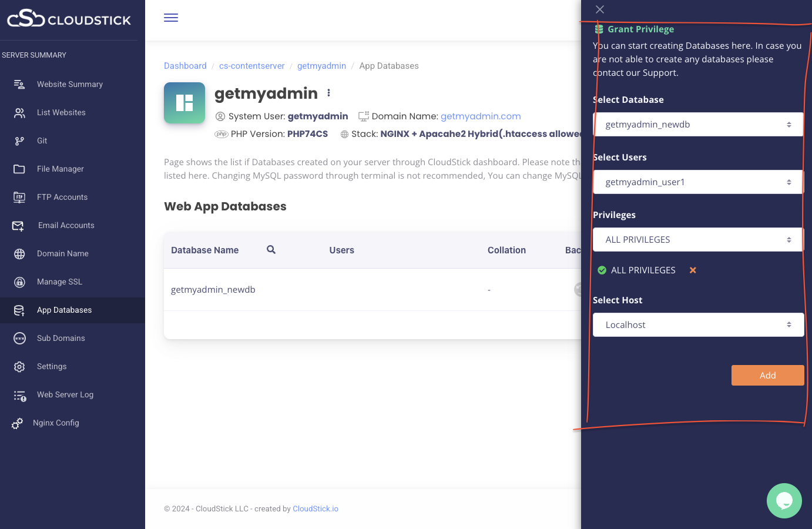812x529 pixels.
Task: Open the CloudStick.io footer link
Action: tap(316, 509)
